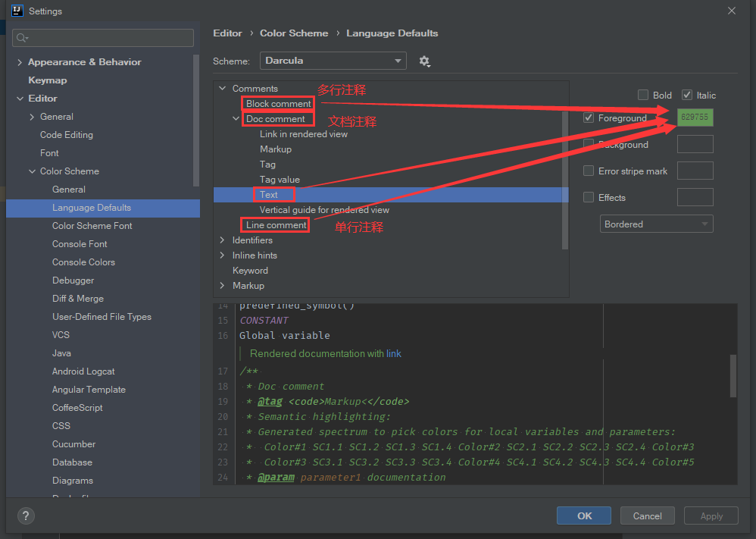The height and width of the screenshot is (539, 756).
Task: Click the Apply button
Action: pyautogui.click(x=711, y=515)
